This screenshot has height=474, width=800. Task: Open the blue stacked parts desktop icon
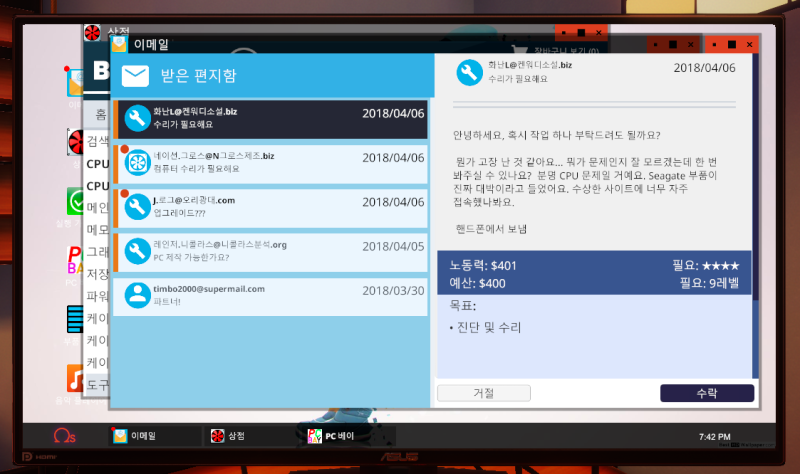[x=75, y=319]
